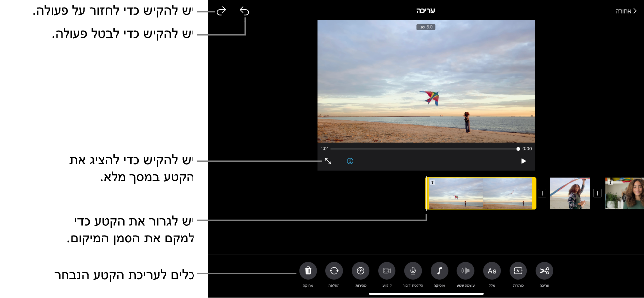The height and width of the screenshot is (298, 644).
Task: Play the clip in the viewer
Action: pyautogui.click(x=523, y=161)
